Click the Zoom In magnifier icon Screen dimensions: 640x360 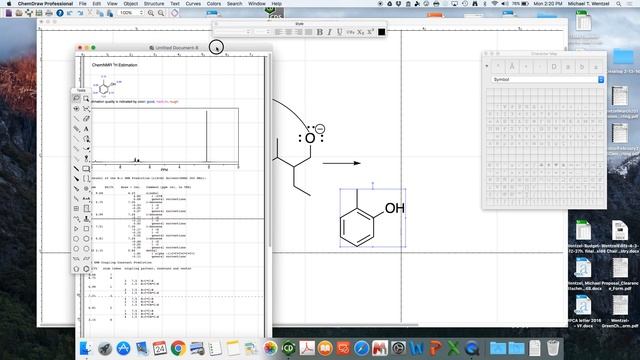(151, 13)
